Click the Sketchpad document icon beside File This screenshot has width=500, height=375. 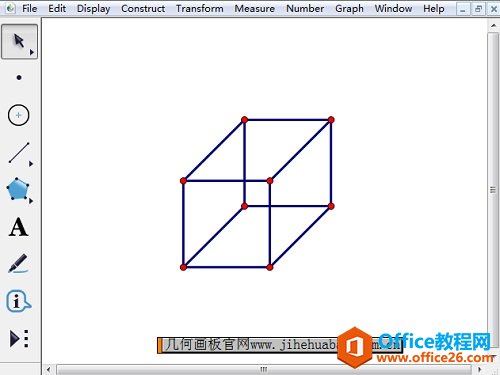[10, 8]
